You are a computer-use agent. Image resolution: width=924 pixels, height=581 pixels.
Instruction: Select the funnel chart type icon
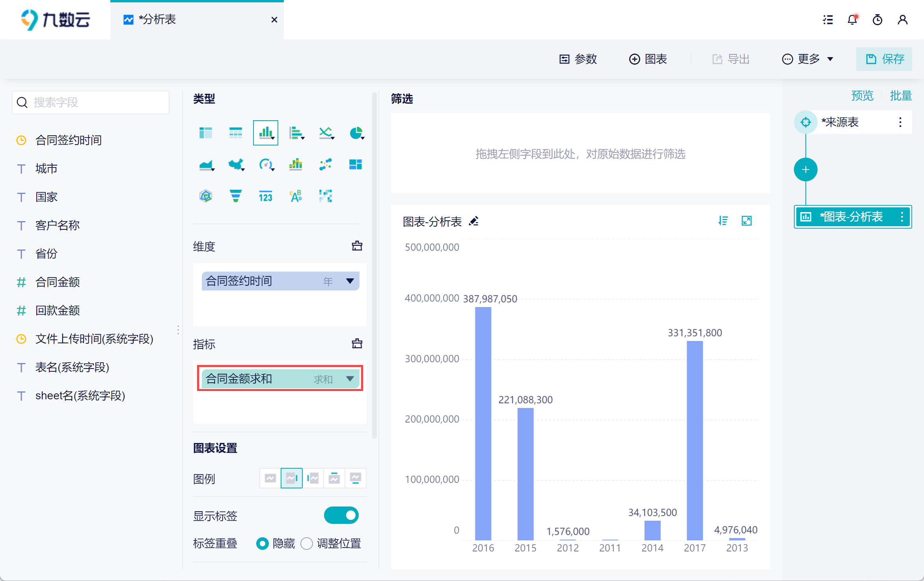236,196
